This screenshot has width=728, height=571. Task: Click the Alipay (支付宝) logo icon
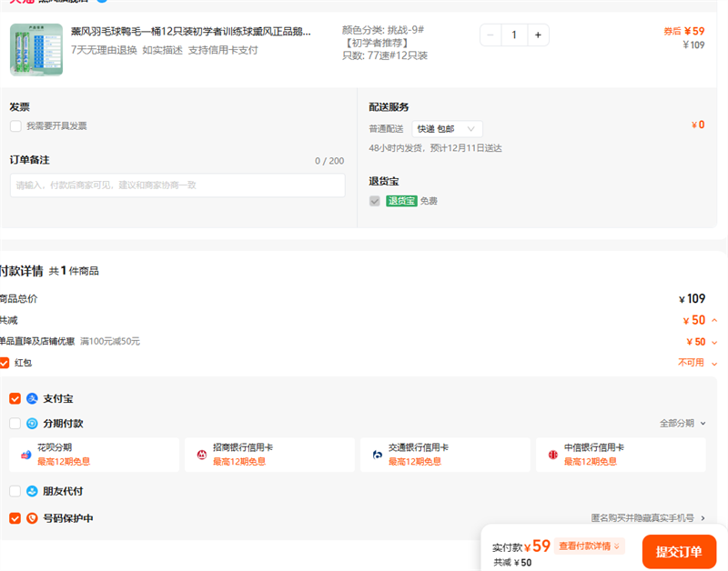tap(32, 398)
